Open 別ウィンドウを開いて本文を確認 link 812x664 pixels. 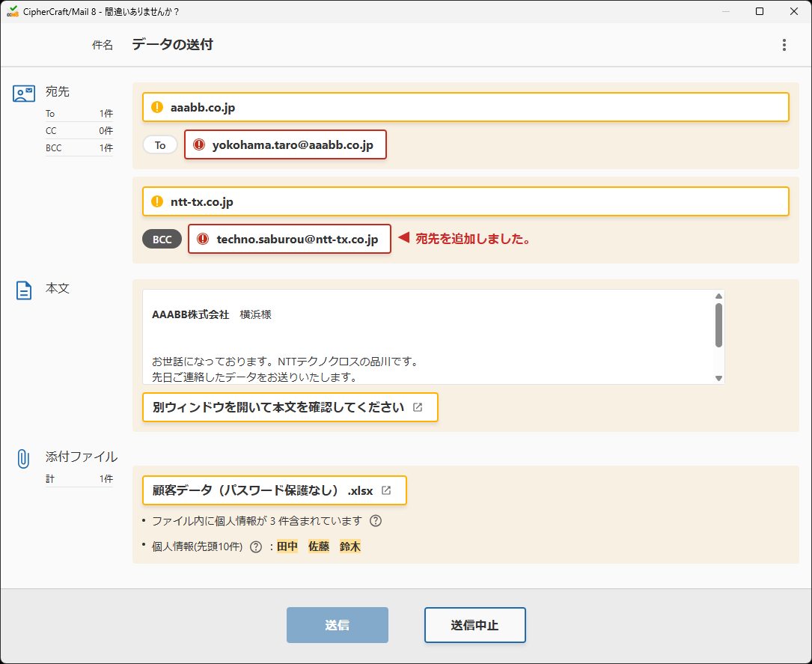tap(290, 407)
